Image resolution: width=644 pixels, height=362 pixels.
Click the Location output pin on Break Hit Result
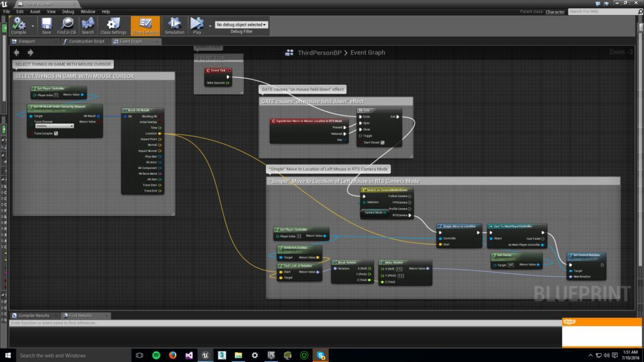coord(160,133)
